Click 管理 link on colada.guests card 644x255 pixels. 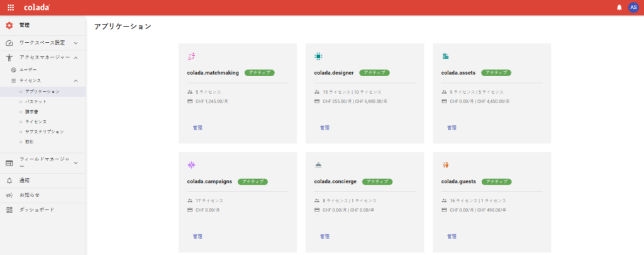(x=452, y=237)
